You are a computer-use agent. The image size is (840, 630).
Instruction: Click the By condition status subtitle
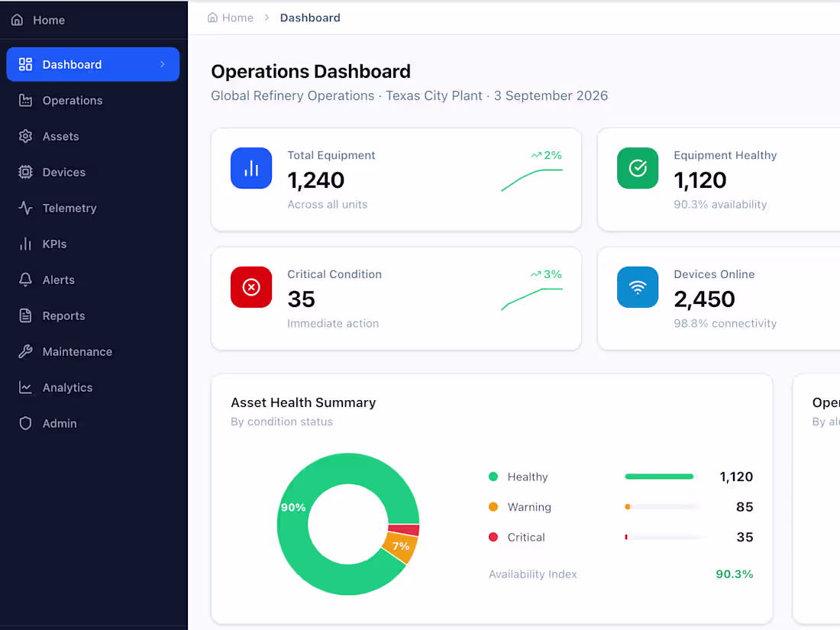coord(282,422)
